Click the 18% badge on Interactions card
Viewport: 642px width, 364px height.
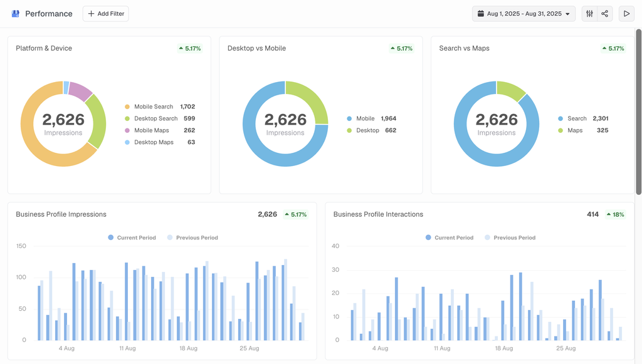616,214
